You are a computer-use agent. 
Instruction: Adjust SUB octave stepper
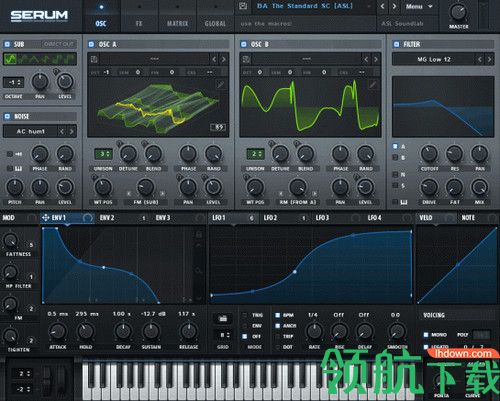click(13, 82)
